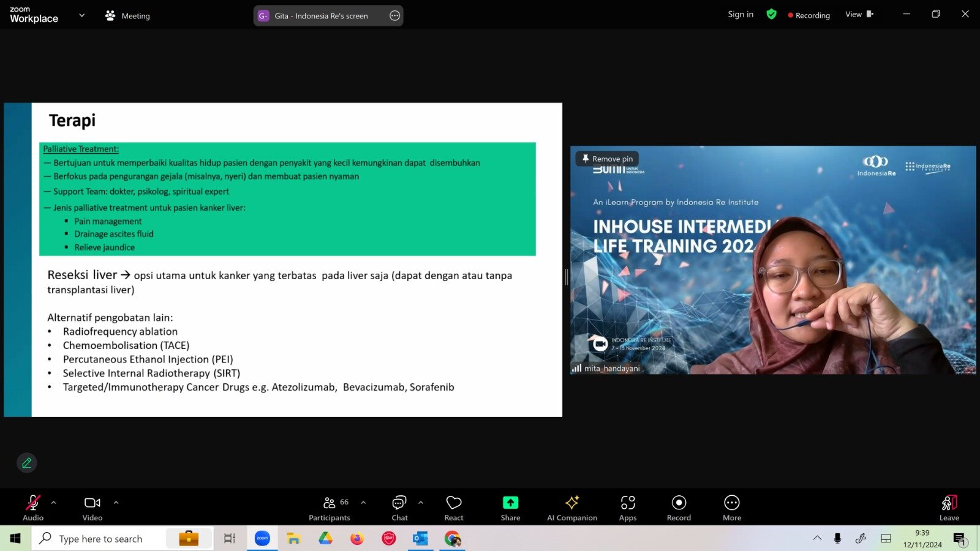Expand the audio options arrow
980x551 pixels.
pyautogui.click(x=54, y=503)
